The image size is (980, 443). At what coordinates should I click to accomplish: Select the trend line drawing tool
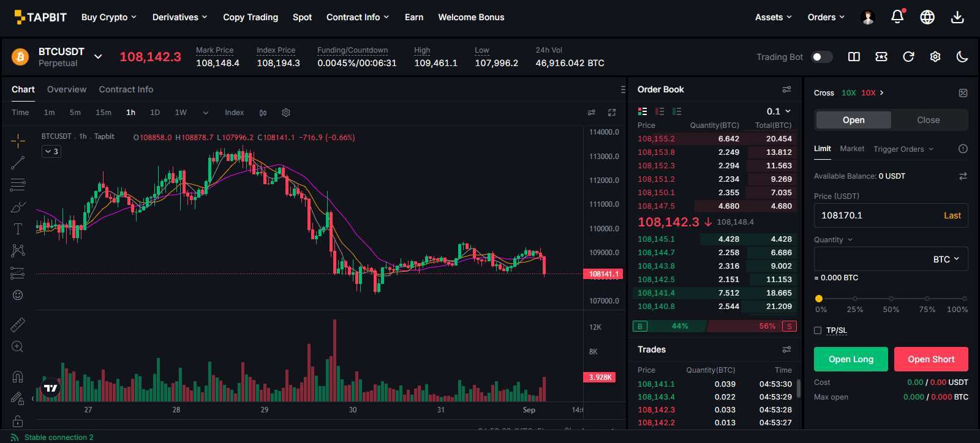[x=18, y=163]
